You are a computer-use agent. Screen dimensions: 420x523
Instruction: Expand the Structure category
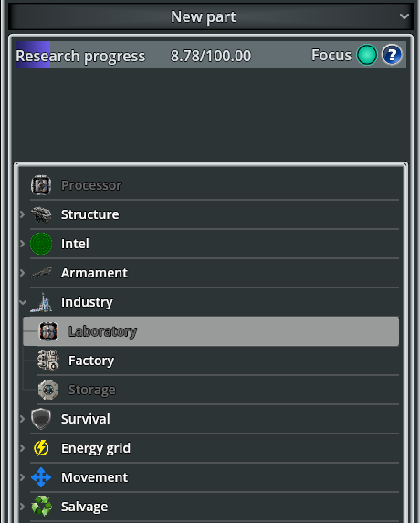point(22,214)
